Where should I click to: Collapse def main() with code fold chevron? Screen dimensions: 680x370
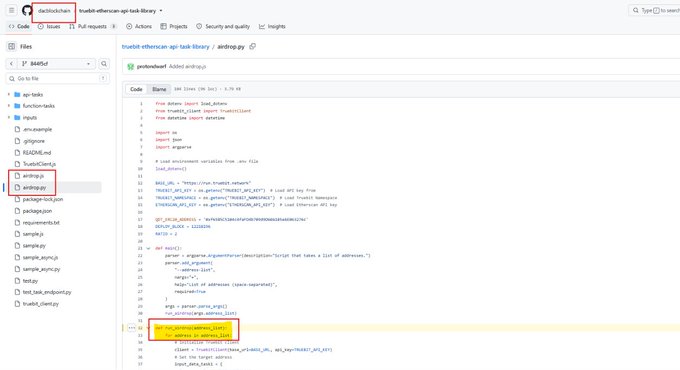(x=148, y=249)
